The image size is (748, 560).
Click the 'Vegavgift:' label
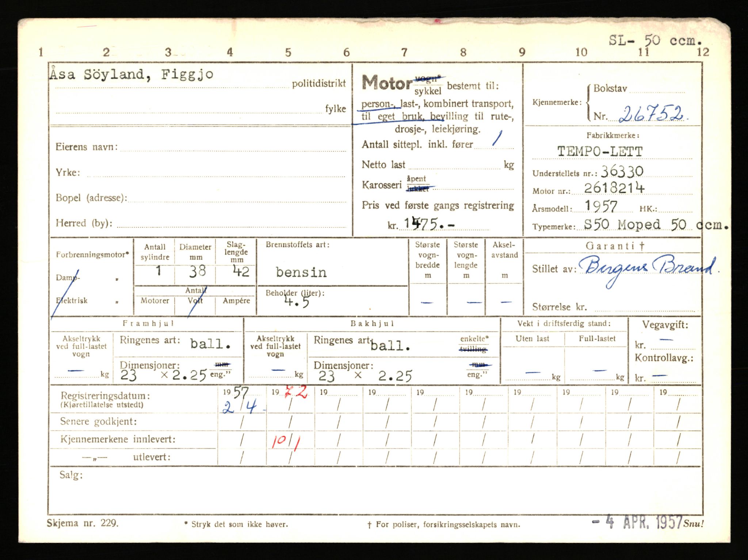[665, 325]
